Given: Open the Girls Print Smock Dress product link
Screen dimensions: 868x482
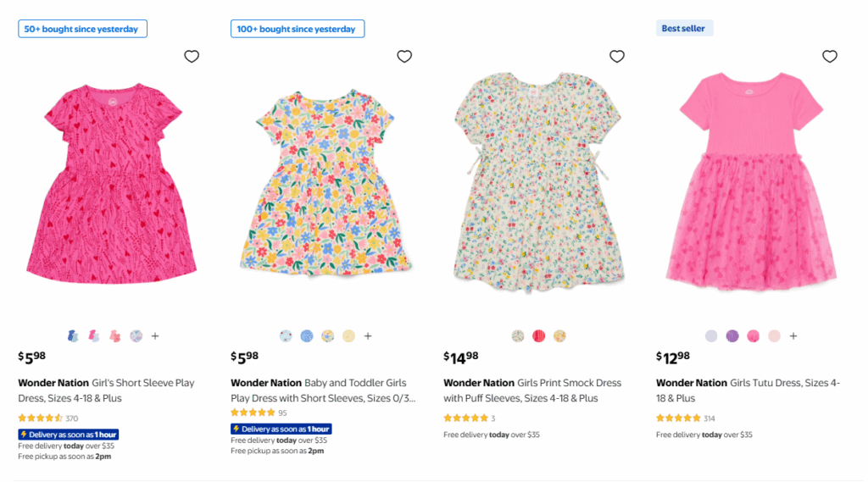Looking at the screenshot, I should click(x=531, y=391).
